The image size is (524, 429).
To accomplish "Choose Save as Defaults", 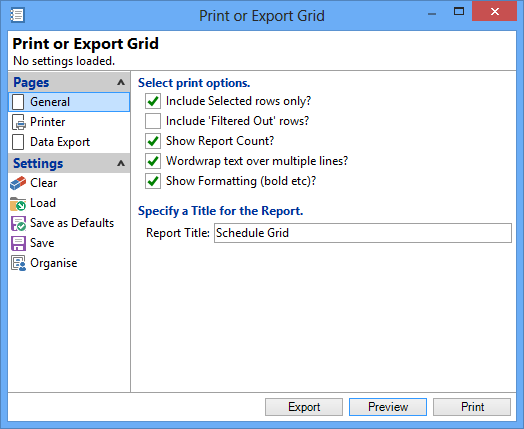I will [69, 223].
